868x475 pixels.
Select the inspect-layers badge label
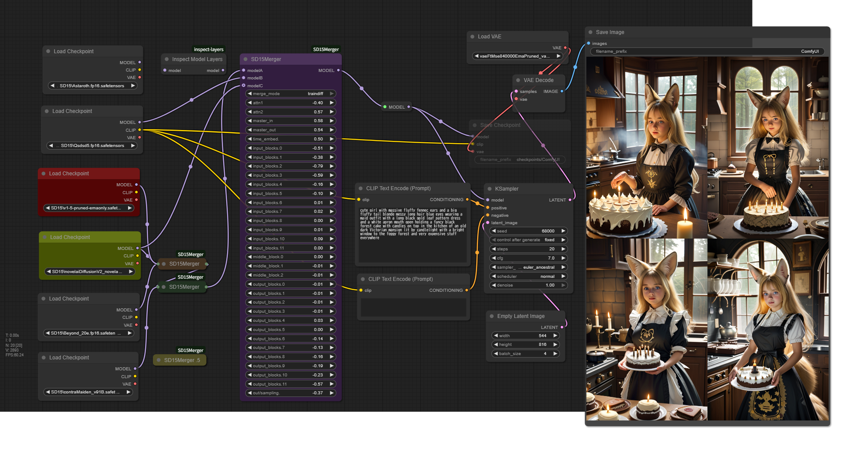[x=208, y=49]
